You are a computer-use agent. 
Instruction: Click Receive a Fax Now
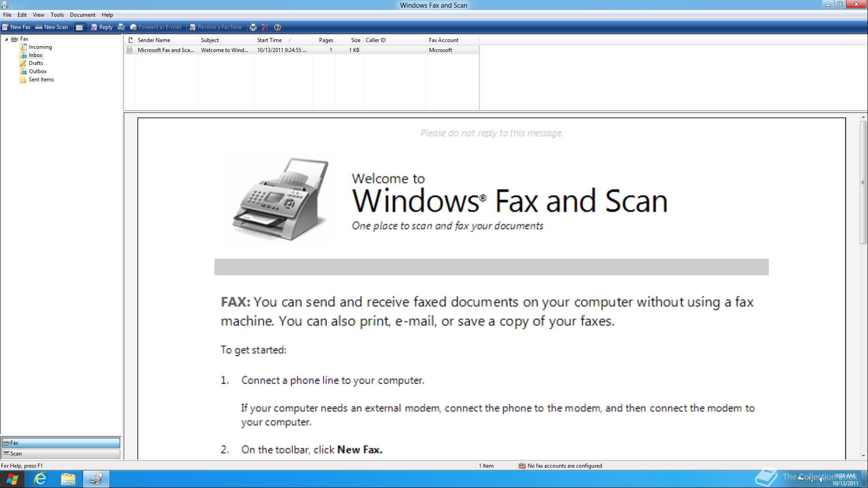[x=216, y=27]
